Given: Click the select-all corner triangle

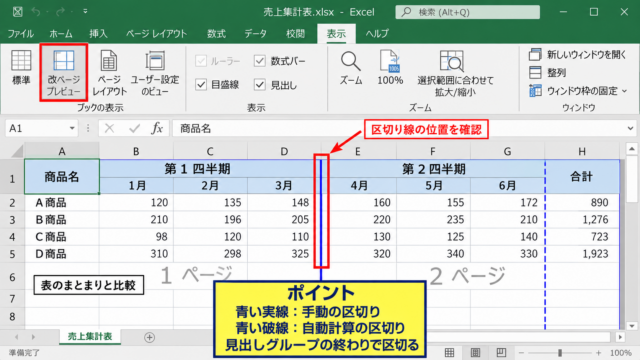Looking at the screenshot, I should [17, 151].
